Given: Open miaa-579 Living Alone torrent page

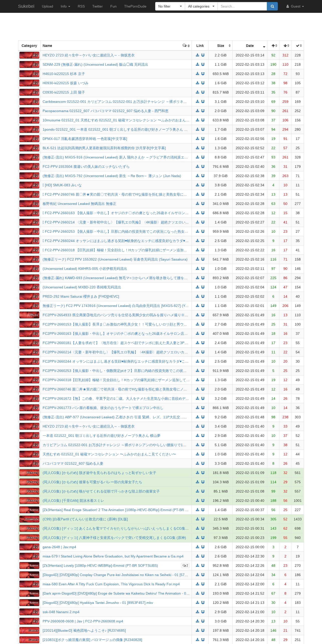Looking at the screenshot, I should click(x=113, y=556).
